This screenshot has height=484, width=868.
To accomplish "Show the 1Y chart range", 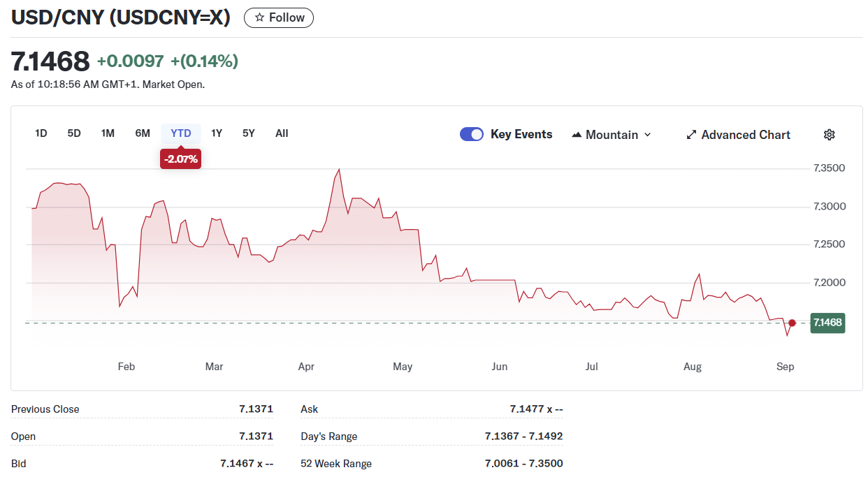I will tap(217, 133).
